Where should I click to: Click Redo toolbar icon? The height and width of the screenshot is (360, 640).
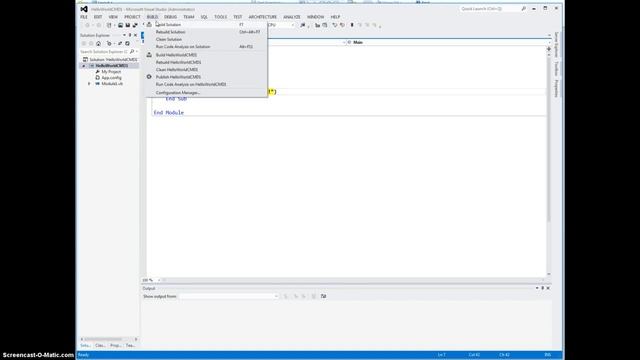tap(342, 25)
